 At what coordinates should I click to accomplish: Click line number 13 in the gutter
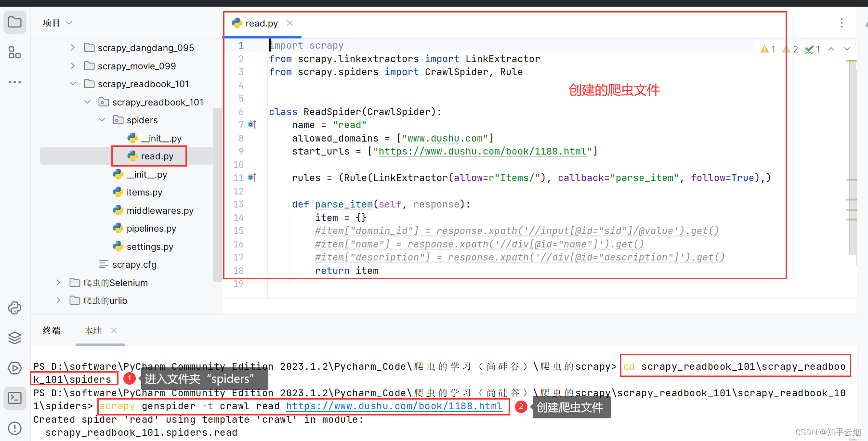click(238, 204)
